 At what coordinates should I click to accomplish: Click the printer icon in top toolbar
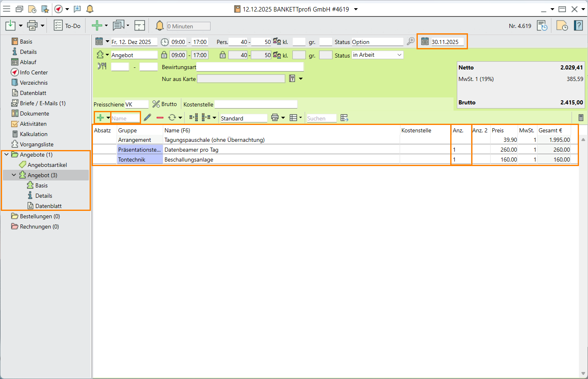click(32, 25)
